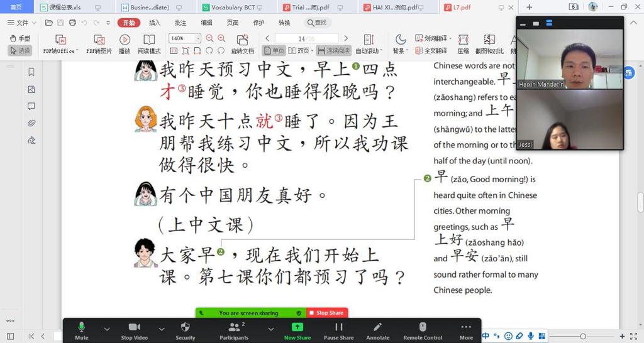The image size is (644, 343).
Task: Activate the selection tool (选择)
Action: (19, 50)
